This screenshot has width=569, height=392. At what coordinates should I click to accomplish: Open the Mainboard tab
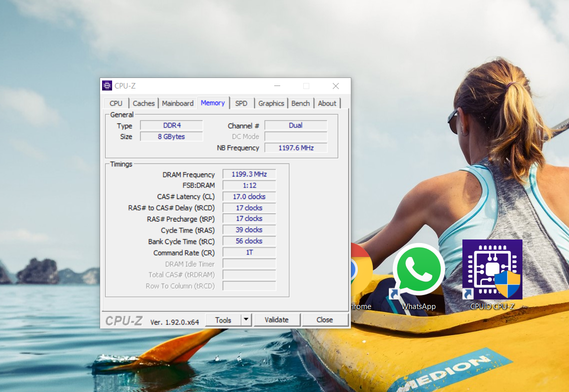point(178,103)
